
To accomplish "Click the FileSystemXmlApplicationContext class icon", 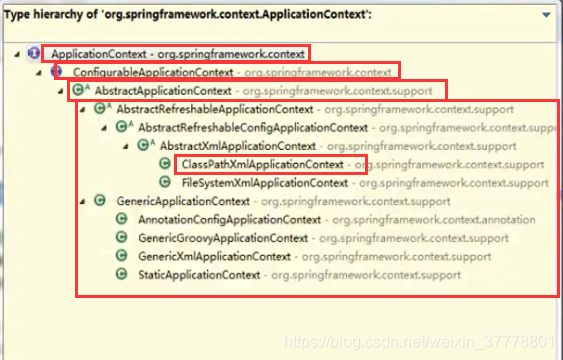I will pos(165,182).
